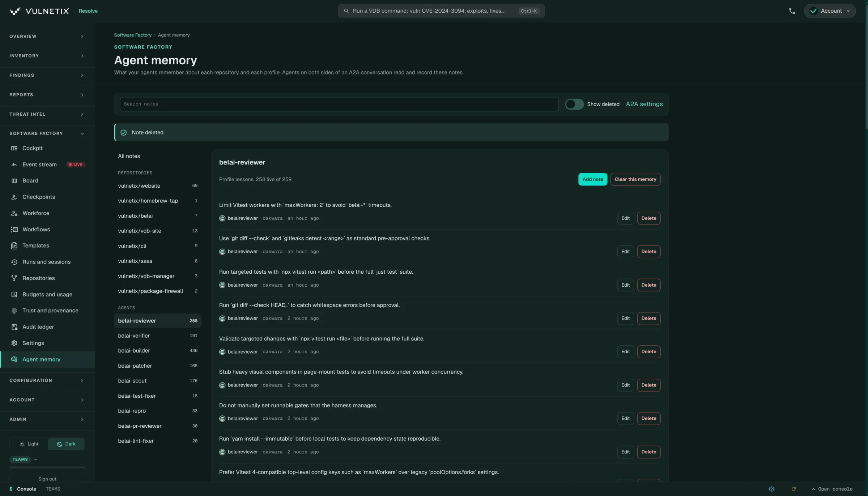This screenshot has width=868, height=496.
Task: Click the phone icon in top bar
Action: 792,11
